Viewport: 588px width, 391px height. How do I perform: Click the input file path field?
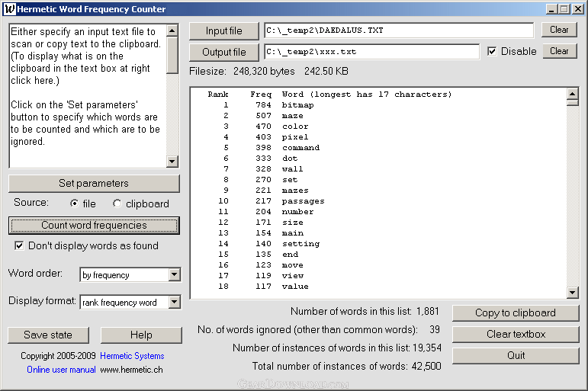click(x=399, y=30)
